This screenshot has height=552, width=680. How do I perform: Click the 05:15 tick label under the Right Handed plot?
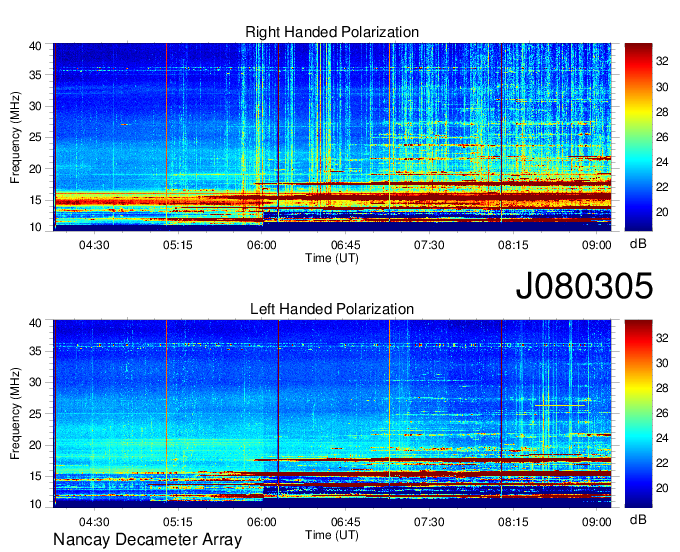click(x=178, y=245)
